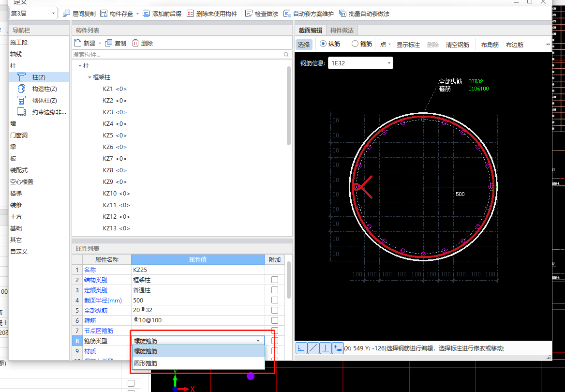Image resolution: width=565 pixels, height=392 pixels.
Task: Choose 圆形箍筋 from the dropdown list
Action: point(198,363)
